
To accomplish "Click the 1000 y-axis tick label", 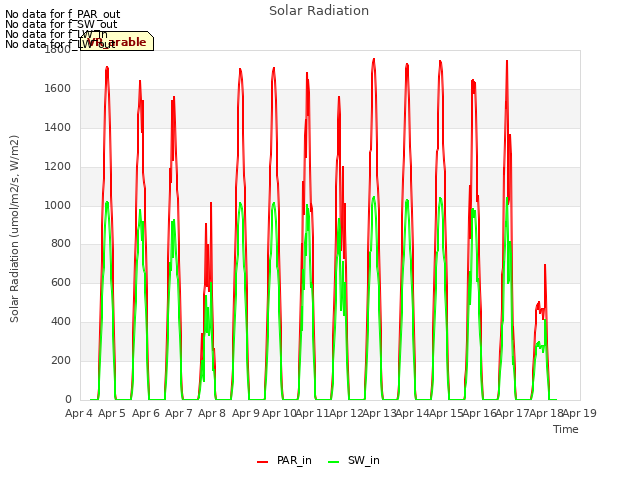I will 58,205.
